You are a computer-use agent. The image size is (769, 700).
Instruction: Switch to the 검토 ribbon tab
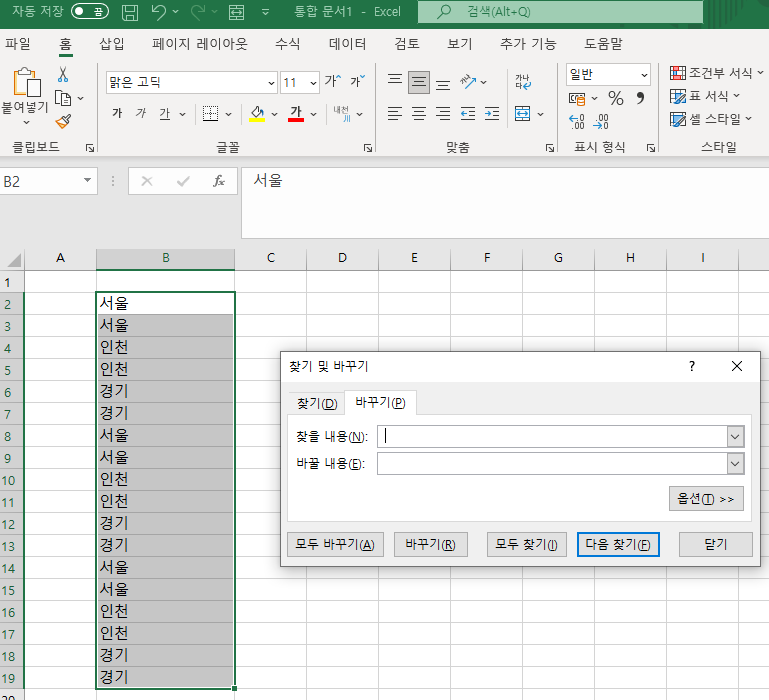tap(407, 44)
